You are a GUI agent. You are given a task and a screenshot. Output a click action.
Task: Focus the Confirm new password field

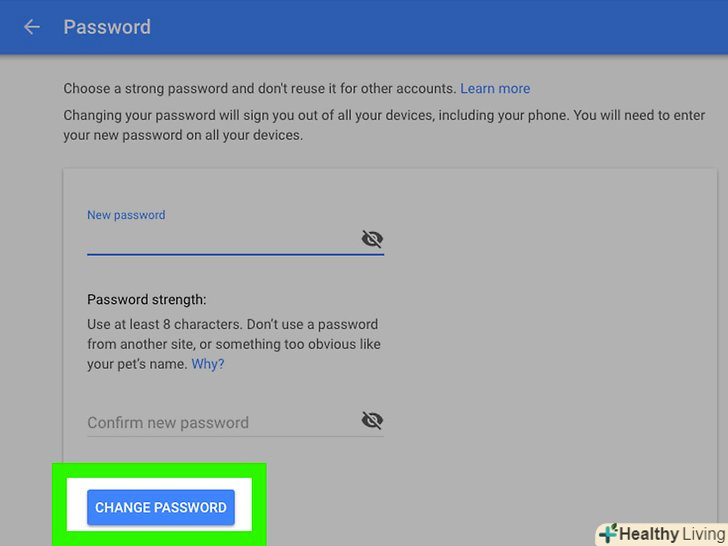(220, 422)
